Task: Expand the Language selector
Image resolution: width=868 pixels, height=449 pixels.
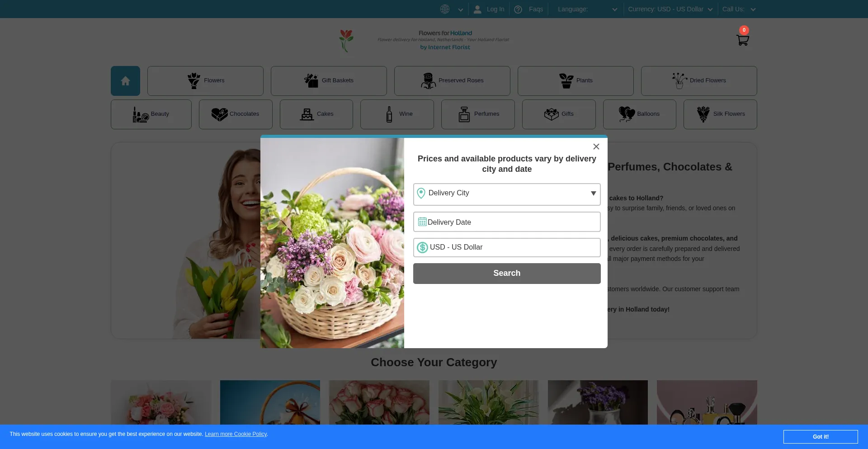Action: [587, 9]
